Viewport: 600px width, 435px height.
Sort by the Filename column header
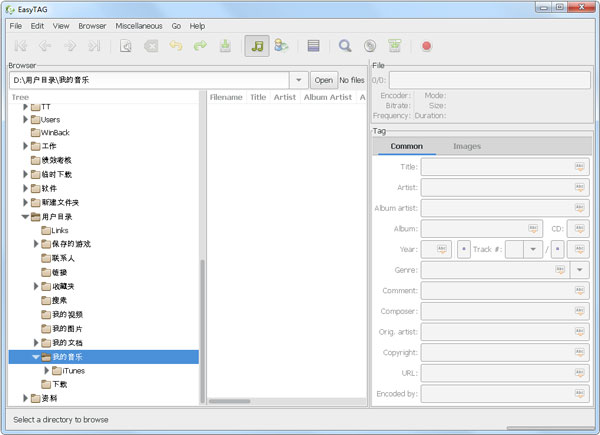pos(226,97)
